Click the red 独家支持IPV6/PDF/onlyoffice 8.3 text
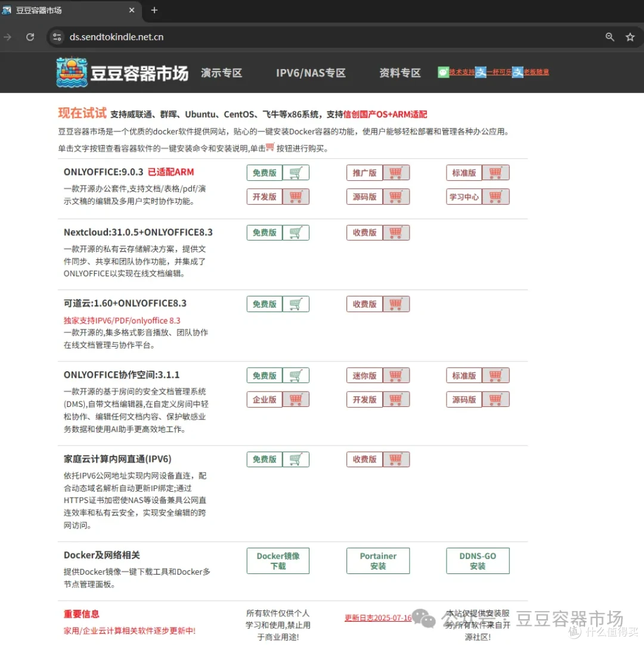The image size is (644, 645). point(122,320)
